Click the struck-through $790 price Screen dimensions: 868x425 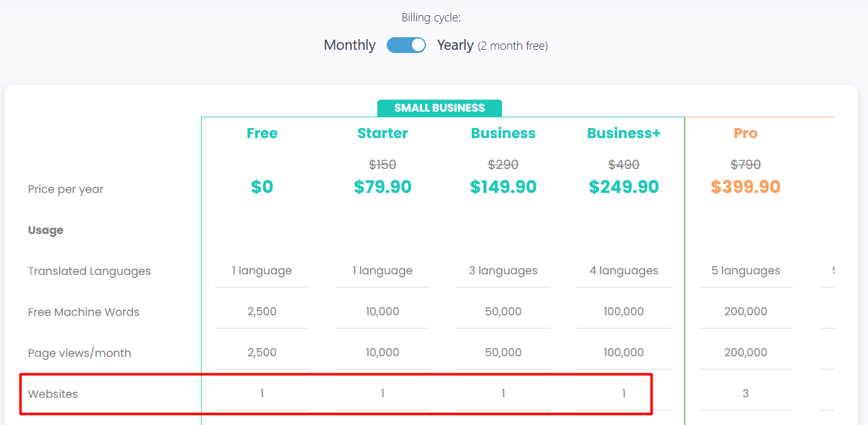point(745,165)
